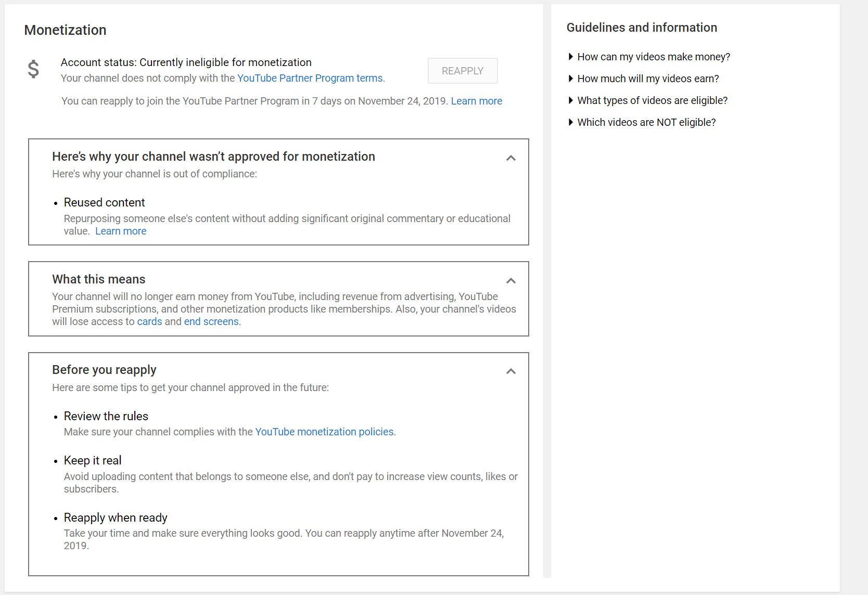Open Learn more link under Reused content
This screenshot has height=595, width=868.
pyautogui.click(x=121, y=231)
